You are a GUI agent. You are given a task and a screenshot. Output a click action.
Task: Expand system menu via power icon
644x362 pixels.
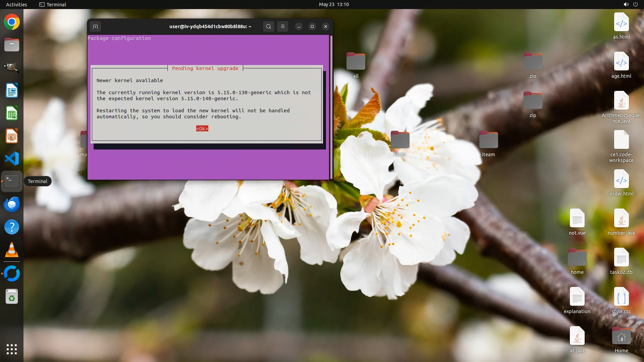635,4
